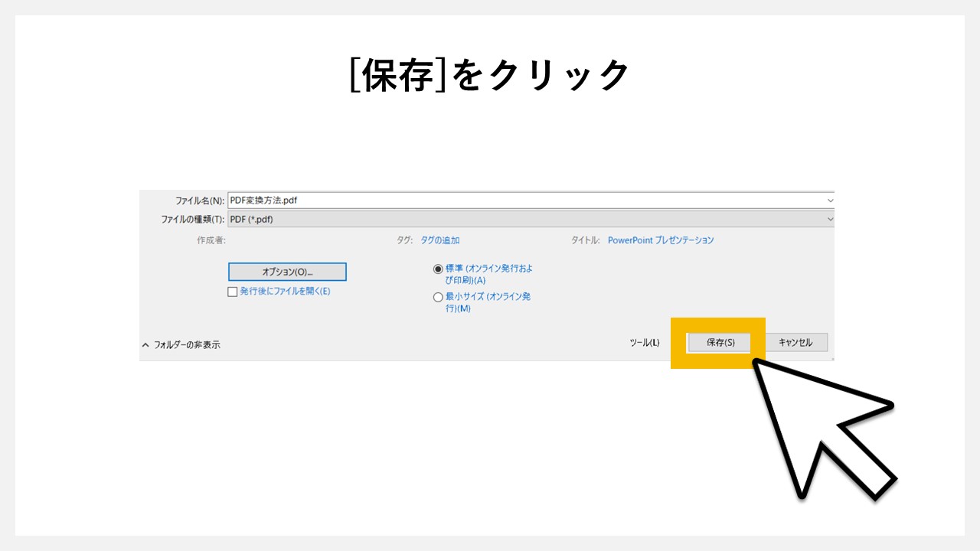Viewport: 980px width, 551px height.
Task: Save the PDF with the 保存(S) button
Action: coord(717,342)
